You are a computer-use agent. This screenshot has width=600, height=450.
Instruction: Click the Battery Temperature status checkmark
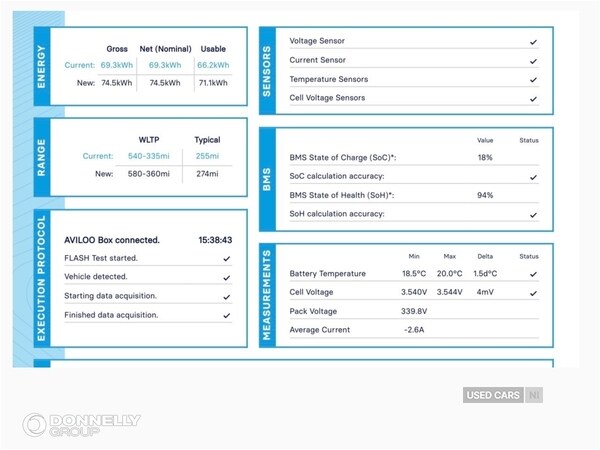click(533, 273)
